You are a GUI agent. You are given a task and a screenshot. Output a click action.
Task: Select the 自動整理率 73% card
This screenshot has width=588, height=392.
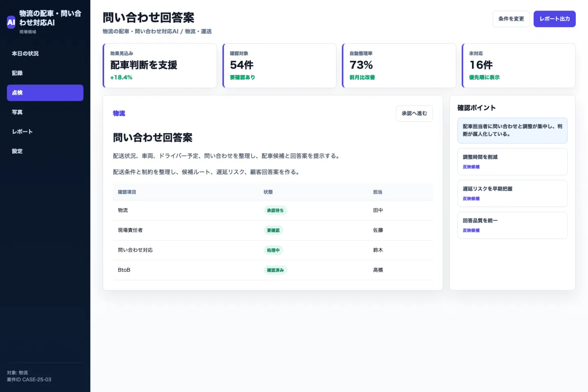(x=399, y=66)
